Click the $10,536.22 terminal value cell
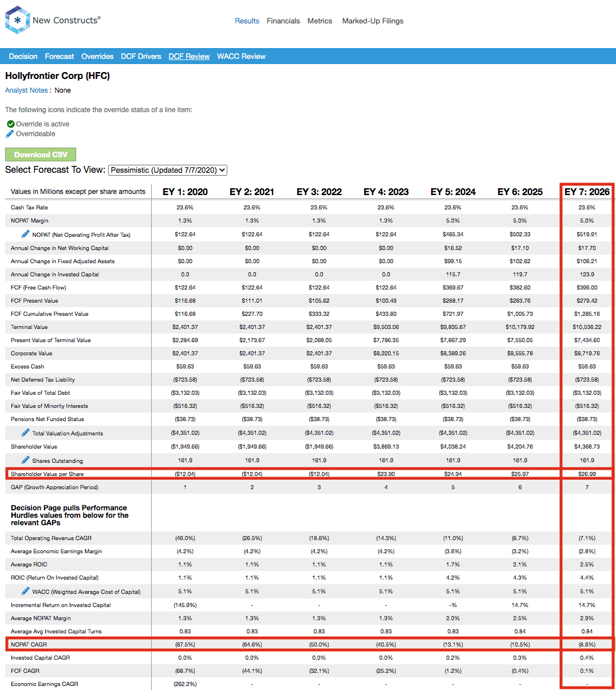 [x=587, y=327]
